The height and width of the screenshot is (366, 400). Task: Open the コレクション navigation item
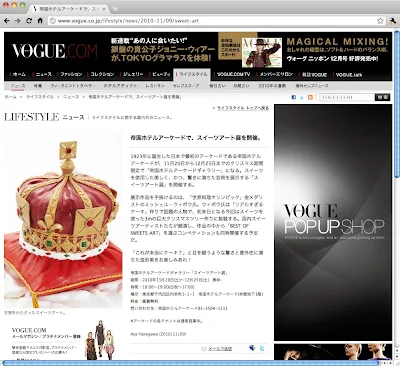pyautogui.click(x=102, y=74)
